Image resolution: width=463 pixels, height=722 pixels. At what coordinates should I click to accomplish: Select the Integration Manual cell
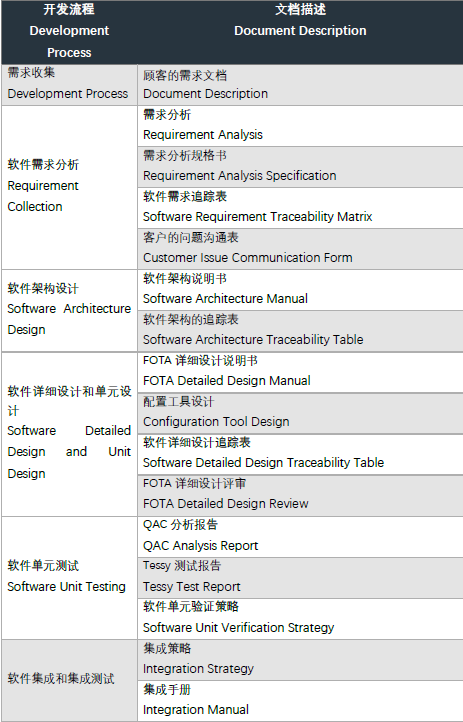click(x=300, y=700)
